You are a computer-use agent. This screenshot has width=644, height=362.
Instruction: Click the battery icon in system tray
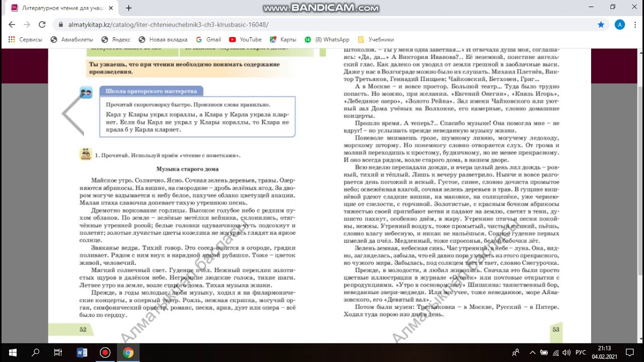pos(544,352)
